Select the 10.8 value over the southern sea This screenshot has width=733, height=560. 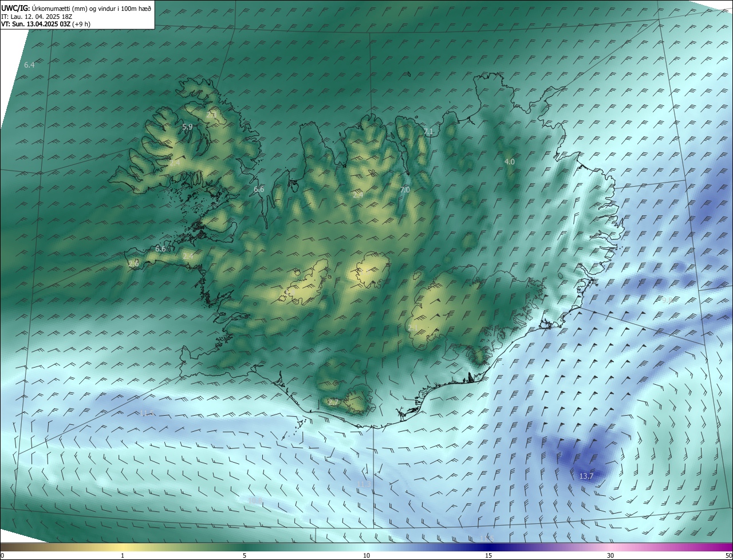(255, 500)
